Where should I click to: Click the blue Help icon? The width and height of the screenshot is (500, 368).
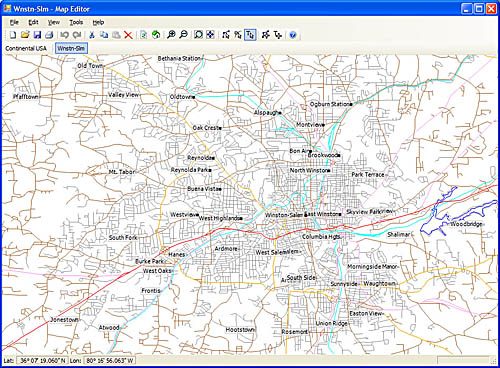tap(293, 35)
